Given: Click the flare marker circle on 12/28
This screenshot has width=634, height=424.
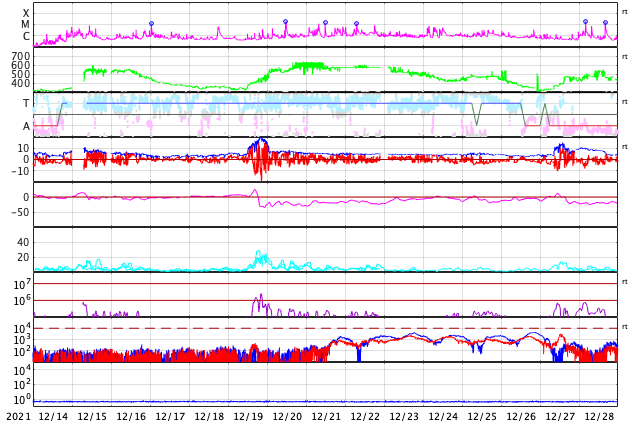Looking at the screenshot, I should point(605,23).
